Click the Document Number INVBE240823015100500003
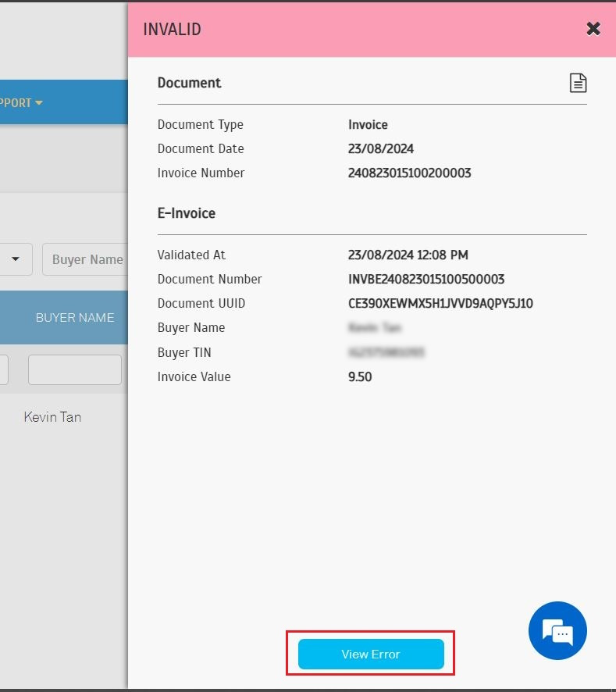This screenshot has height=692, width=616. 426,279
